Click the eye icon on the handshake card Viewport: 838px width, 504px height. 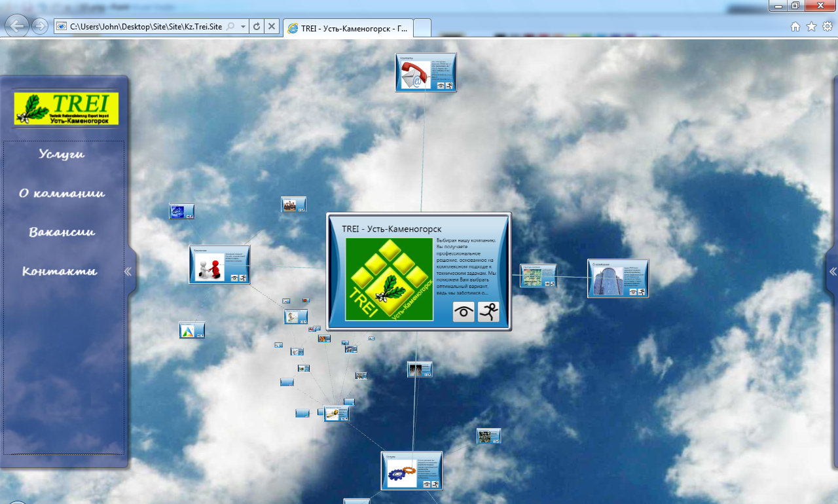click(235, 278)
